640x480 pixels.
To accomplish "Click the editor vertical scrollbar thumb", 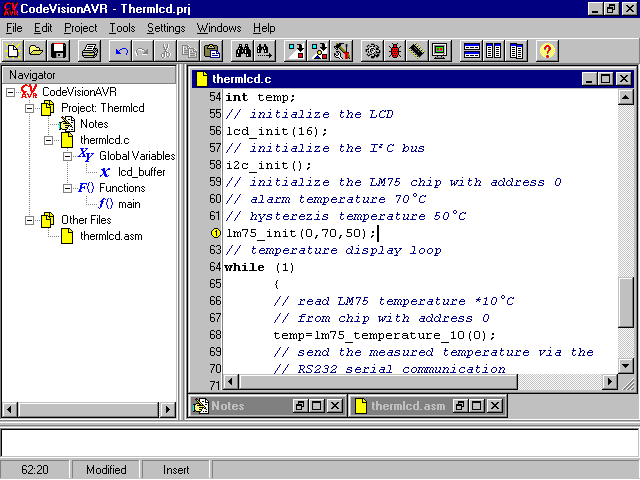I will tap(626, 302).
